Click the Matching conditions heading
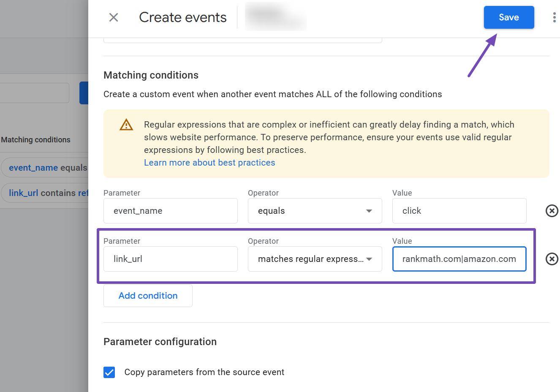 click(x=151, y=75)
